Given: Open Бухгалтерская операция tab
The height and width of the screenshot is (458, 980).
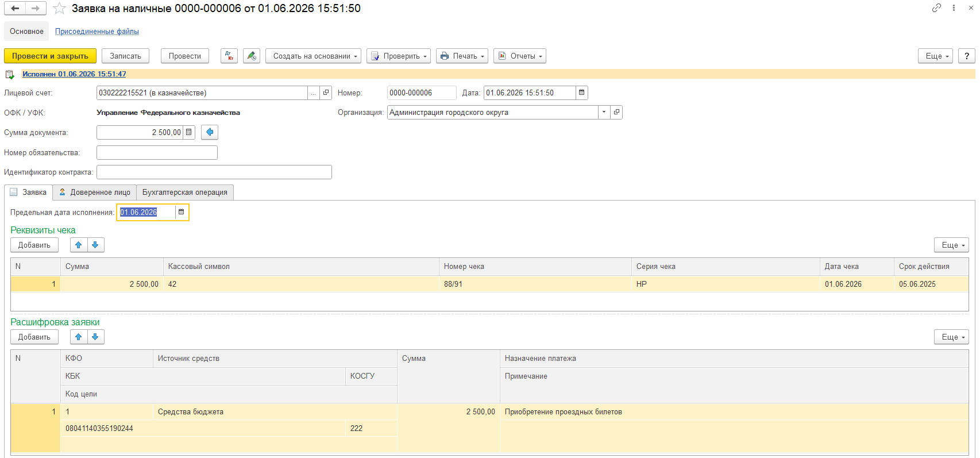Looking at the screenshot, I should tap(185, 192).
